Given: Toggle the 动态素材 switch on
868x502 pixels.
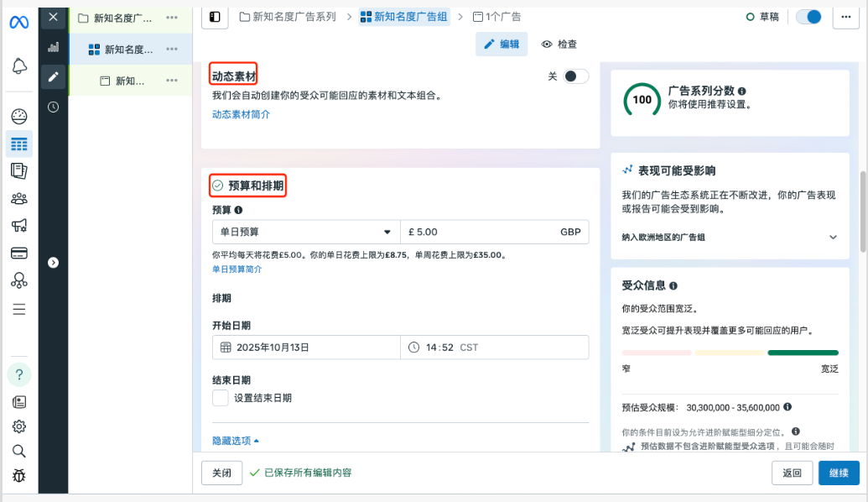Looking at the screenshot, I should coord(575,76).
